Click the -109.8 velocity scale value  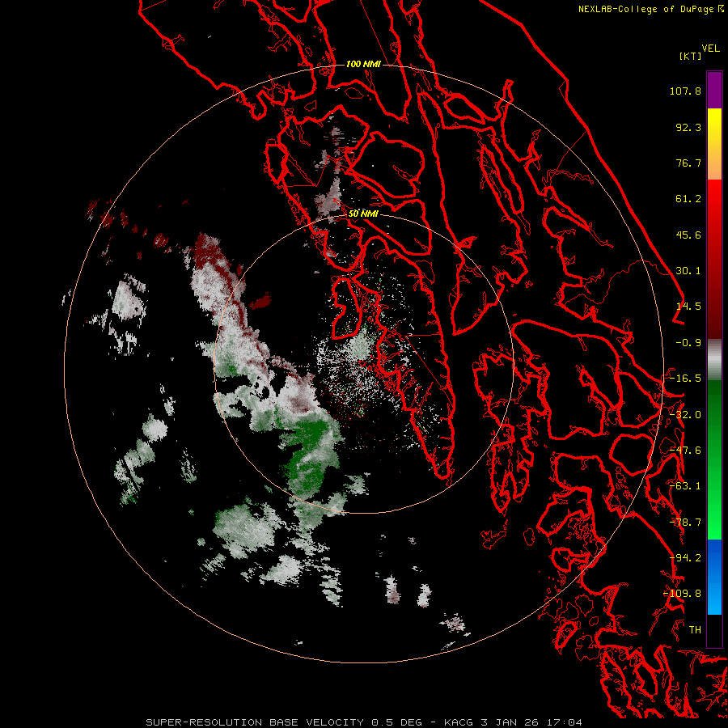click(x=682, y=594)
